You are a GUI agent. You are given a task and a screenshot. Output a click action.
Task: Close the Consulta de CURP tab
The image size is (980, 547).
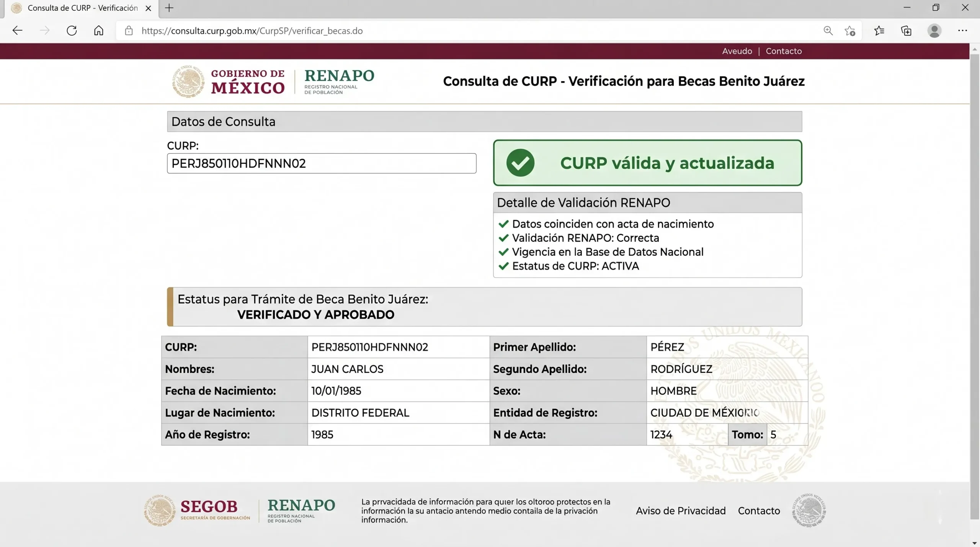149,8
